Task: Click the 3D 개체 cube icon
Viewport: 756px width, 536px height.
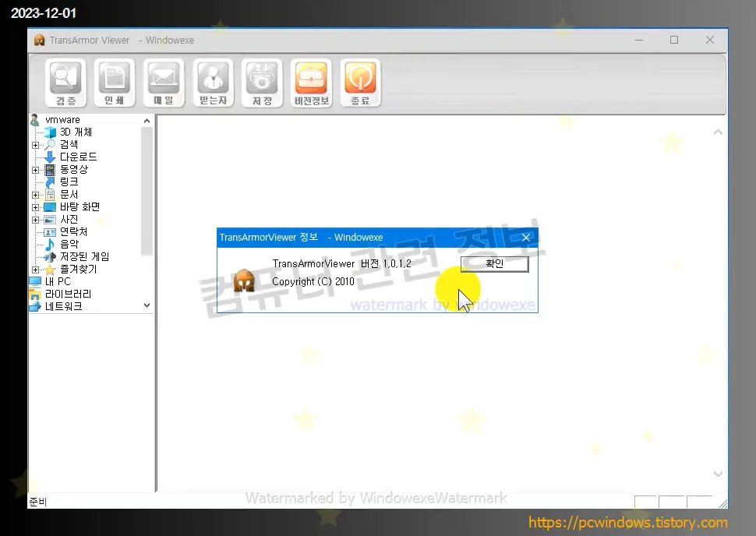Action: pyautogui.click(x=50, y=132)
